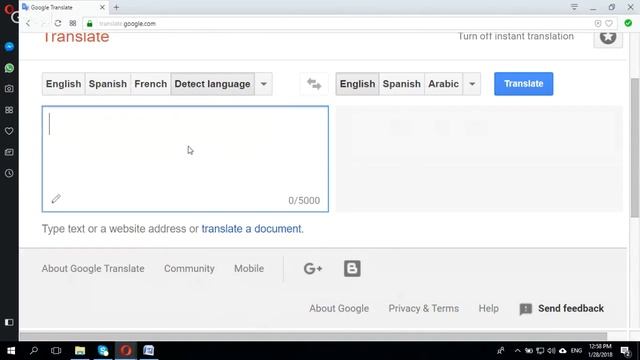
Task: Click the volume icon in system tray
Action: tap(551, 351)
